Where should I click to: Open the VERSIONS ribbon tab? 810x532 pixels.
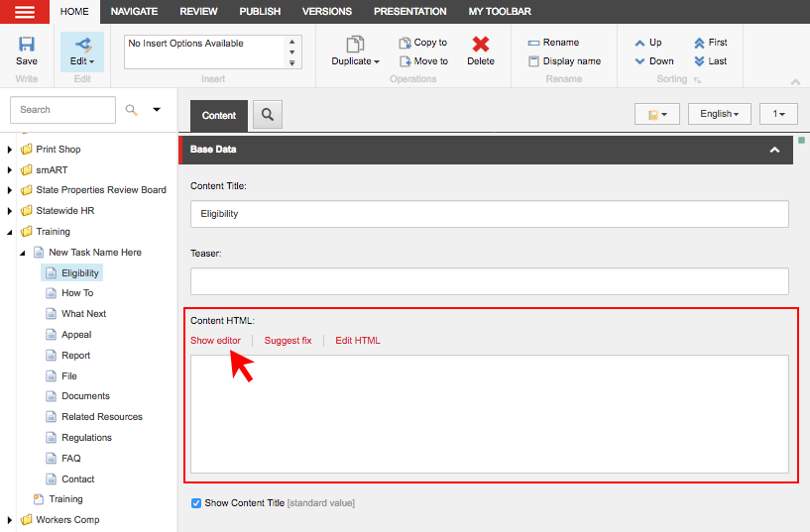point(326,12)
